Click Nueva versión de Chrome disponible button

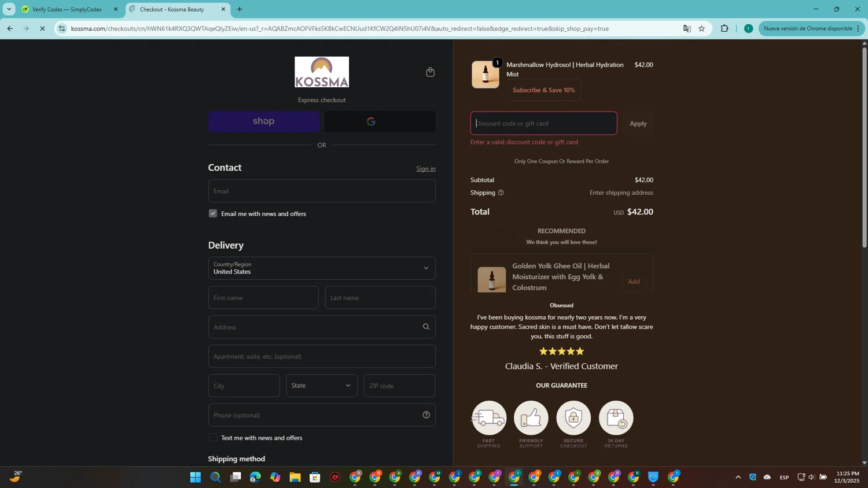coord(811,28)
